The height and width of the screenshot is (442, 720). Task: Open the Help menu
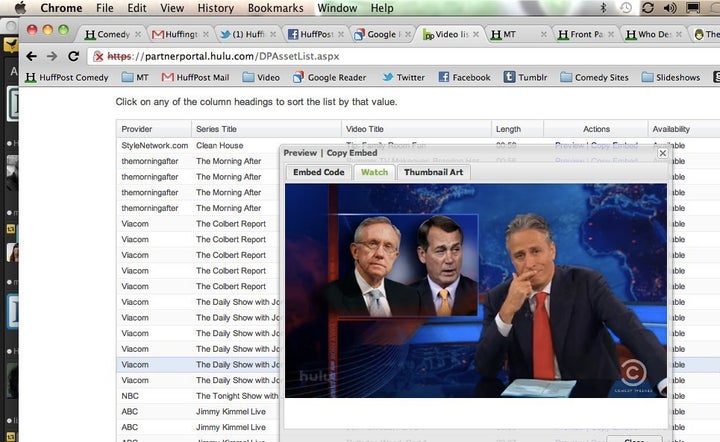(x=382, y=8)
